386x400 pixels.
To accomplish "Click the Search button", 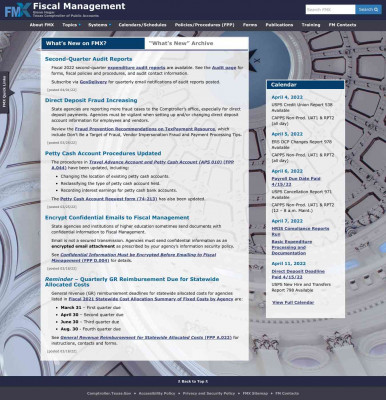I will 368,10.
